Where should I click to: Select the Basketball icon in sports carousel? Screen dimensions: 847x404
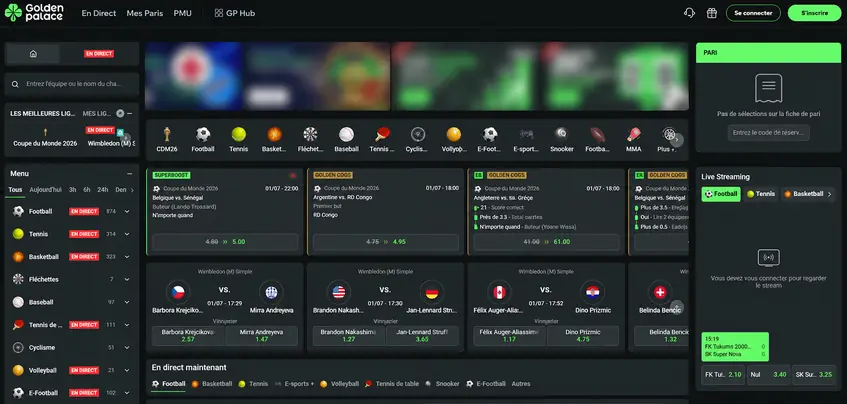tap(274, 134)
